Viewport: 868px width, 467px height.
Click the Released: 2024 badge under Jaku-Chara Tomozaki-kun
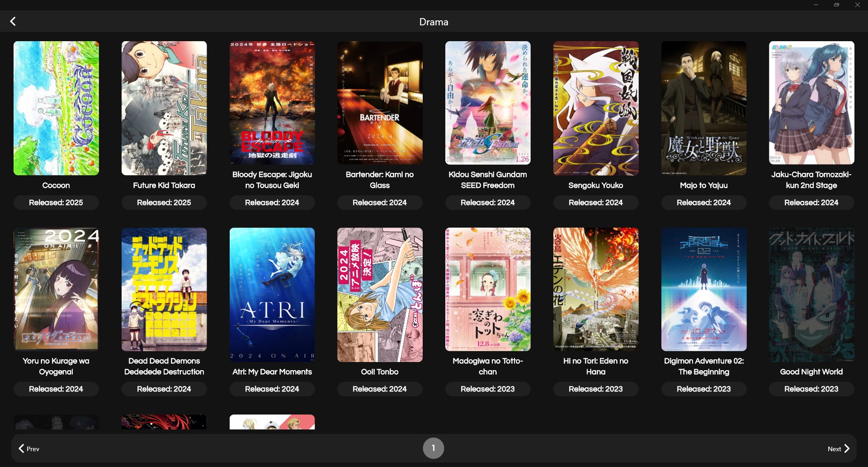(x=811, y=202)
